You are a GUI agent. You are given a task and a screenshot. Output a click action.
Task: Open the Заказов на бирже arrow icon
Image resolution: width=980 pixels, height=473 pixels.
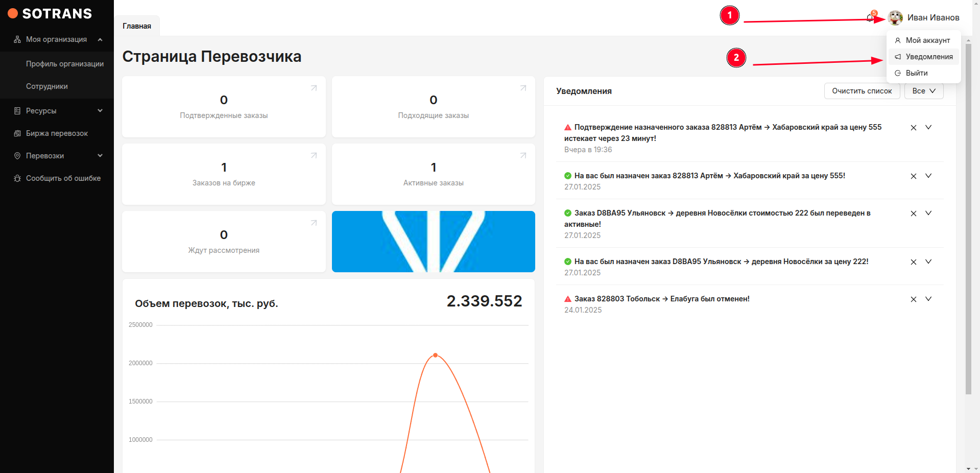coord(314,156)
